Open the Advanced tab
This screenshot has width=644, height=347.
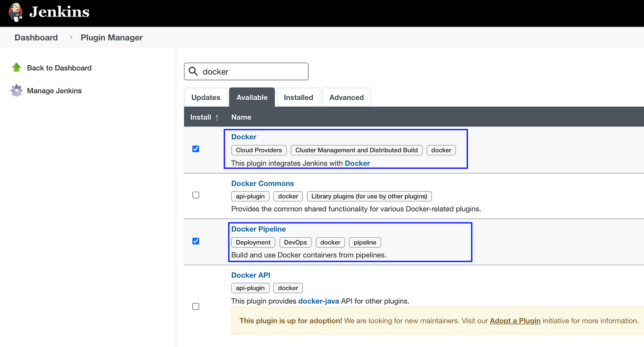click(x=346, y=97)
